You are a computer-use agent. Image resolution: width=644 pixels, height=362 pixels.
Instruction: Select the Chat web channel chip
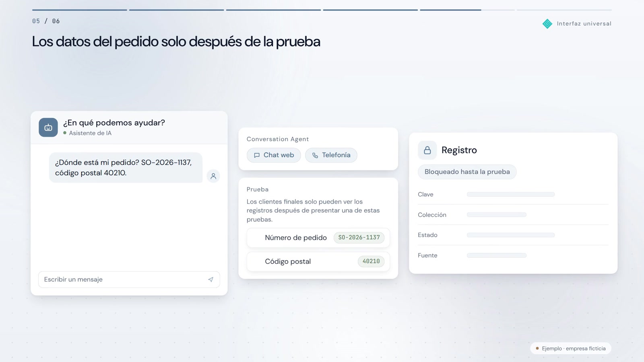click(x=274, y=155)
